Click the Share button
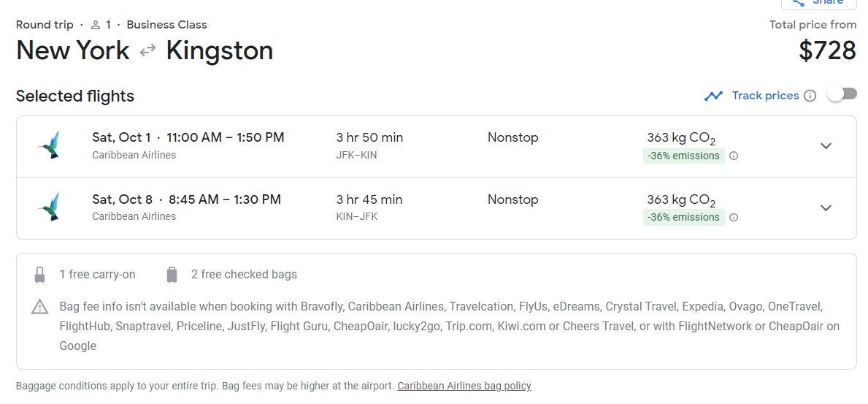 coord(818,3)
